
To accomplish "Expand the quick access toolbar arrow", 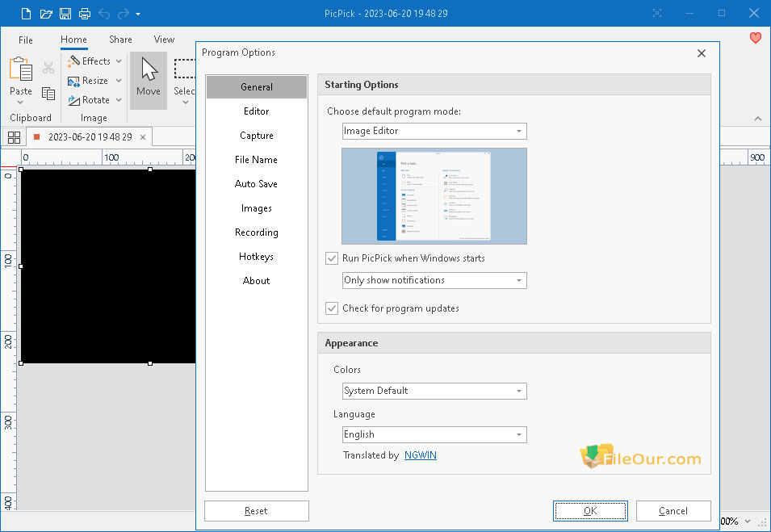I will click(x=138, y=14).
